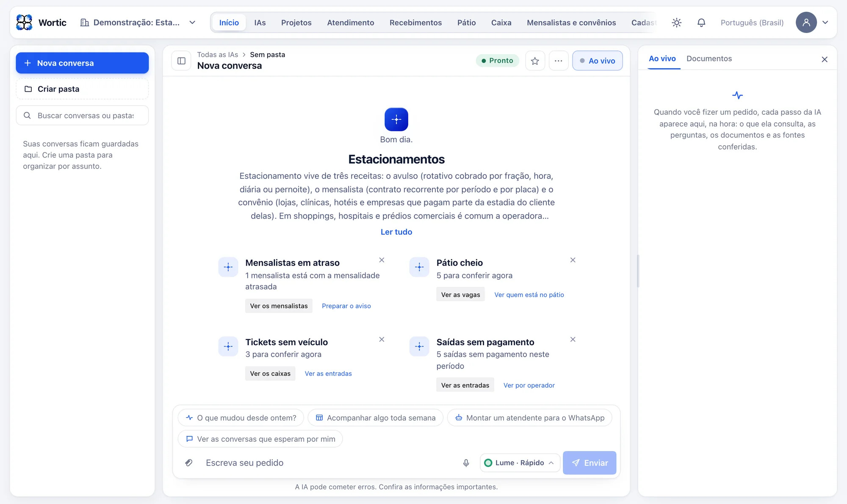Open Mensalistas e convênios menu
This screenshot has width=847, height=504.
pyautogui.click(x=571, y=22)
